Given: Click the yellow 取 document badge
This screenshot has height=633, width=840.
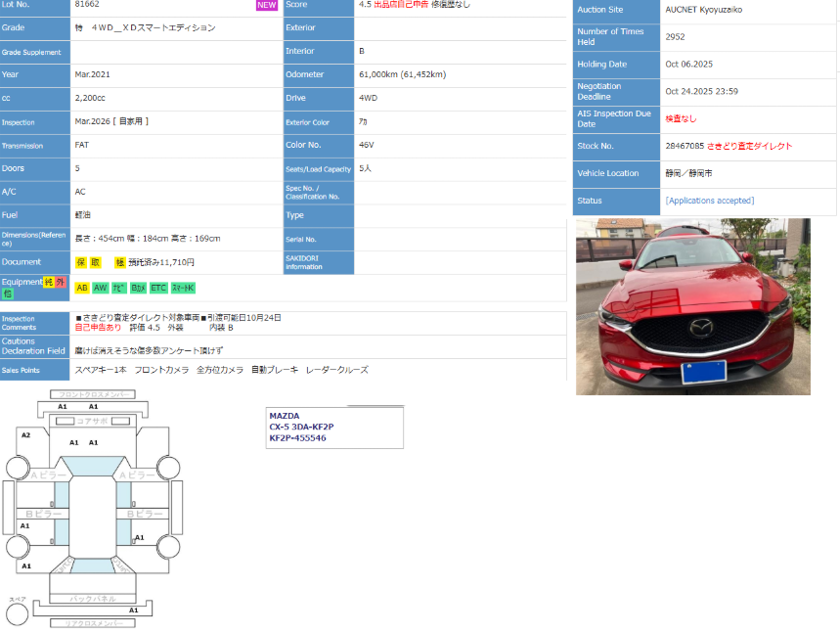Looking at the screenshot, I should 95,262.
